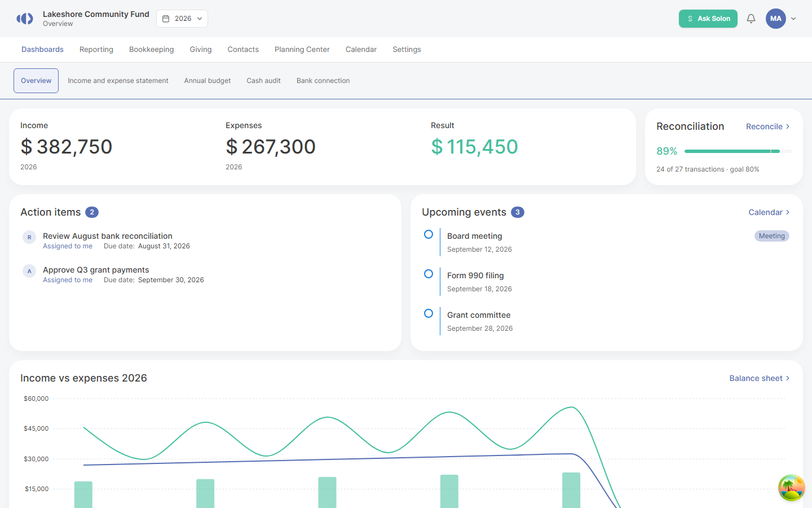The width and height of the screenshot is (812, 508).
Task: Click the $ 267,300 expenses figure
Action: (x=271, y=147)
